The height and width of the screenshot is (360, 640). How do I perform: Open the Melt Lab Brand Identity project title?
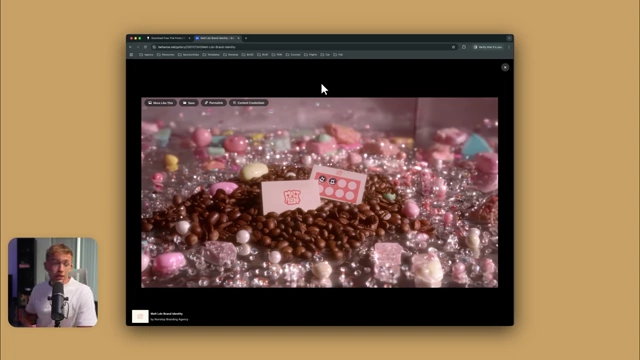(167, 314)
